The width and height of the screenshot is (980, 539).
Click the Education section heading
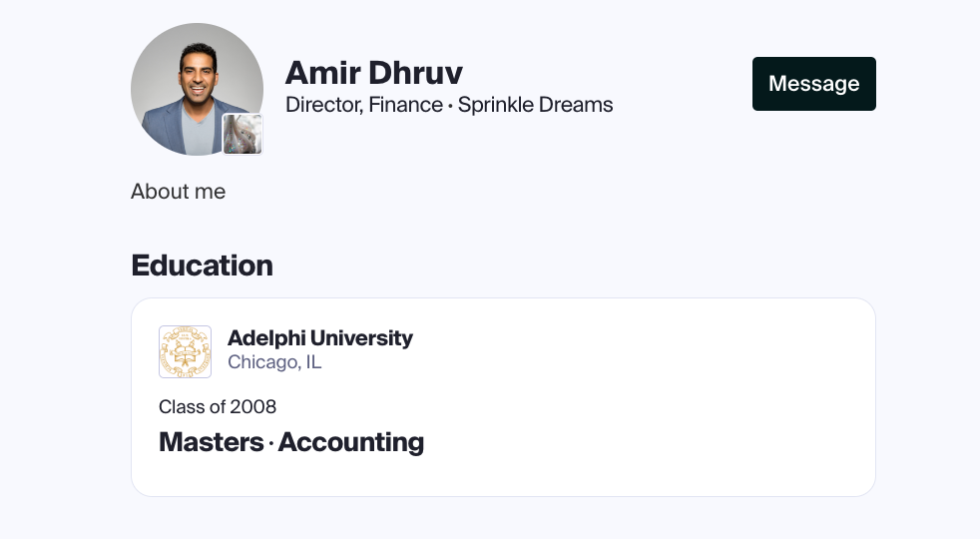pos(202,266)
